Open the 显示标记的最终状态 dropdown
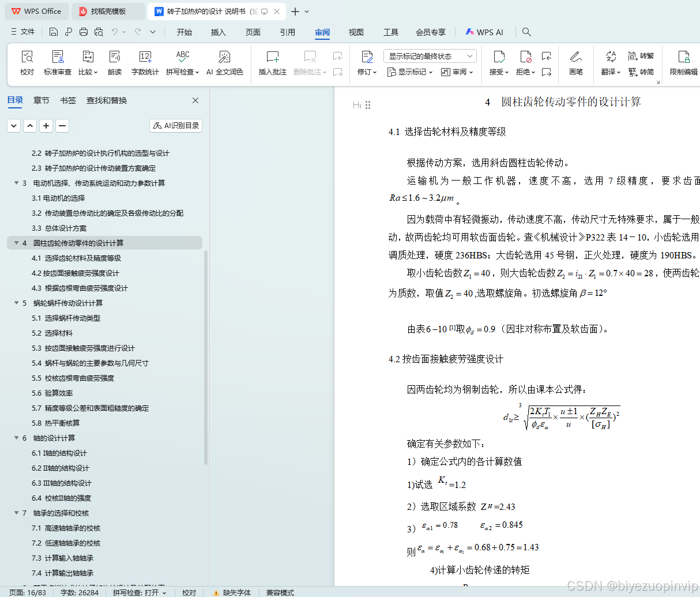This screenshot has height=597, width=700. point(430,56)
